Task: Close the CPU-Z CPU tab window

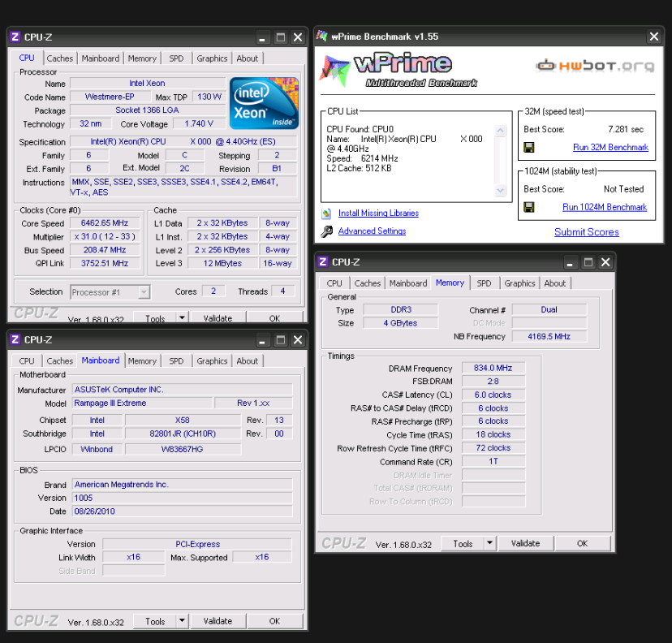Action: click(298, 37)
